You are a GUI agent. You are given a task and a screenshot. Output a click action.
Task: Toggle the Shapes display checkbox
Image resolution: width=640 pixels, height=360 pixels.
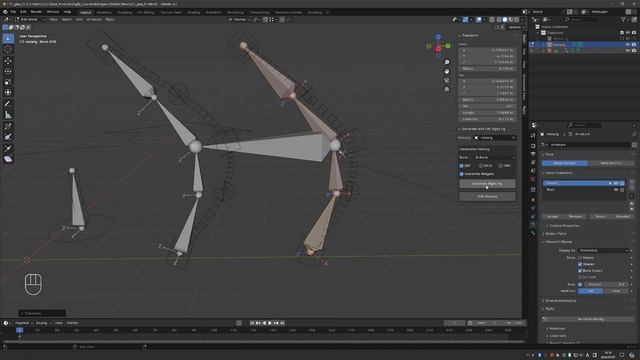tap(580, 264)
